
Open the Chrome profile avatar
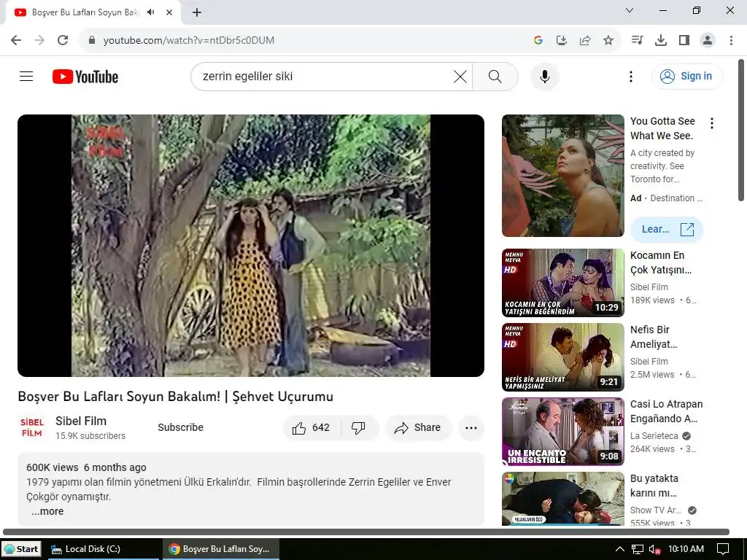click(708, 40)
